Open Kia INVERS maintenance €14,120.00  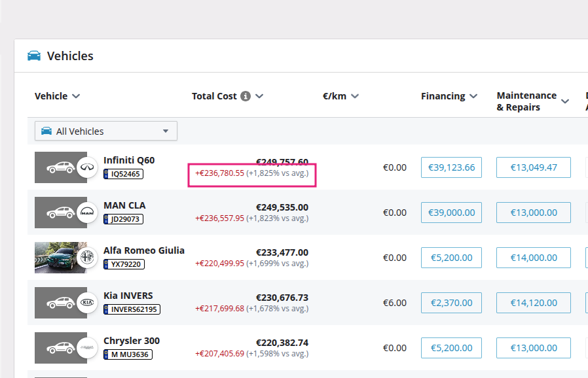534,303
